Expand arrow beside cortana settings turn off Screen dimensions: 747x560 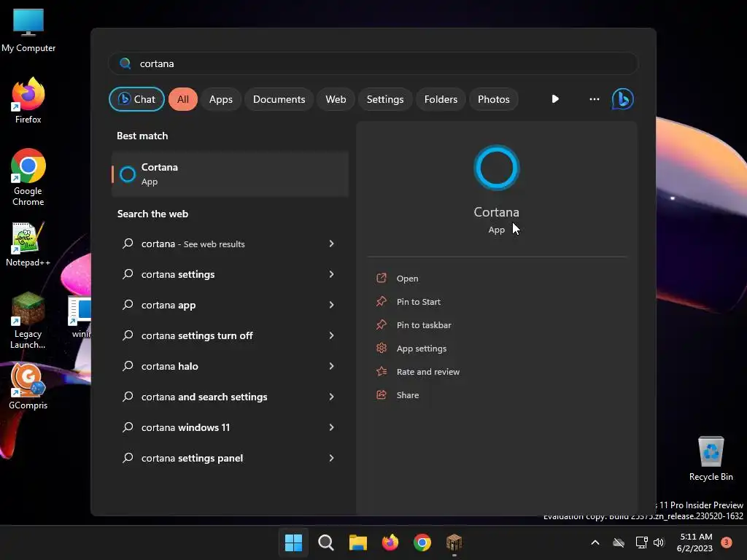332,335
